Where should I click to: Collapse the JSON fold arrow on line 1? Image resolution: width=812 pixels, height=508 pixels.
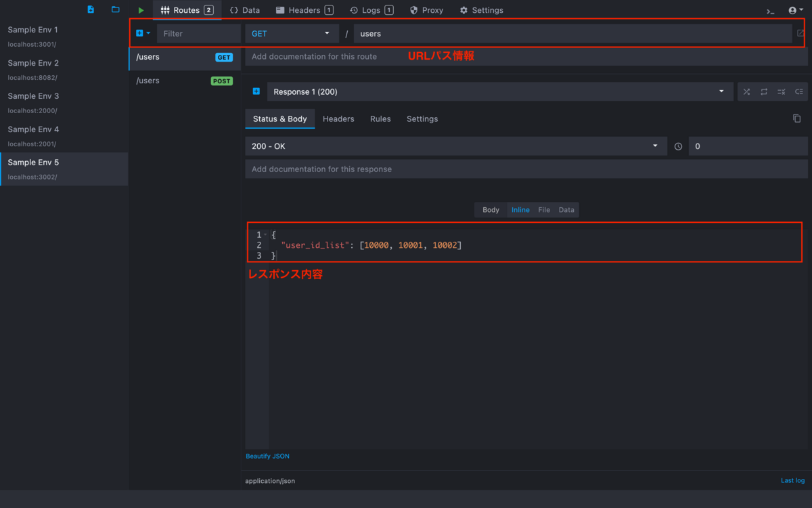265,234
